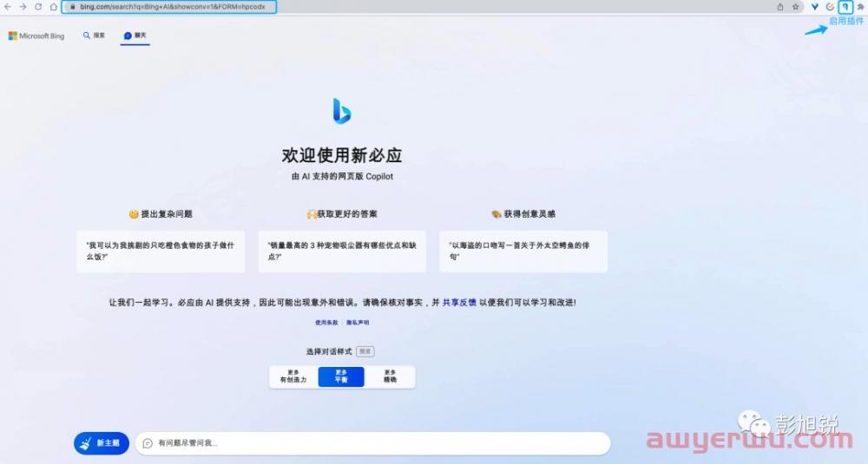Open the puzzle-piece extensions menu
Viewport: 868px width, 464px height.
coord(861,7)
